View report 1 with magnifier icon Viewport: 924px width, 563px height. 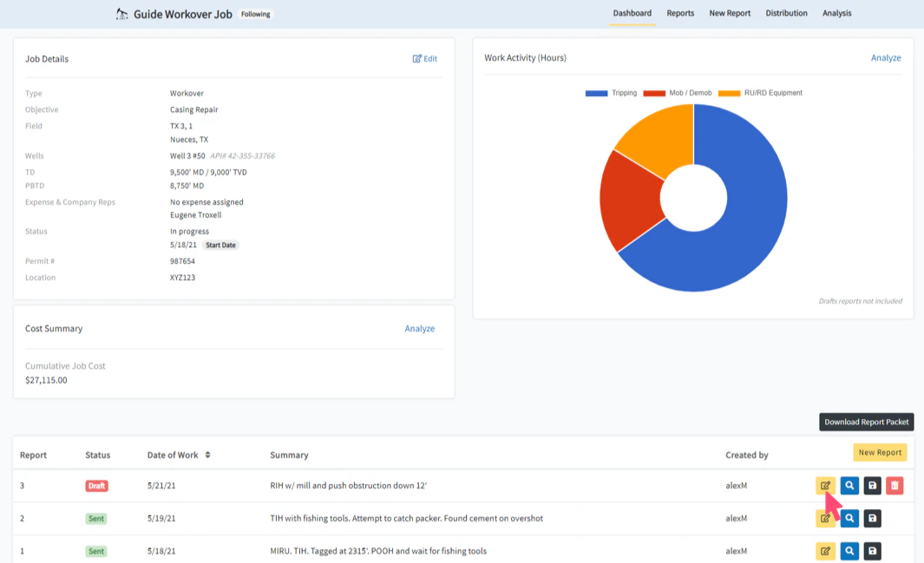[849, 551]
